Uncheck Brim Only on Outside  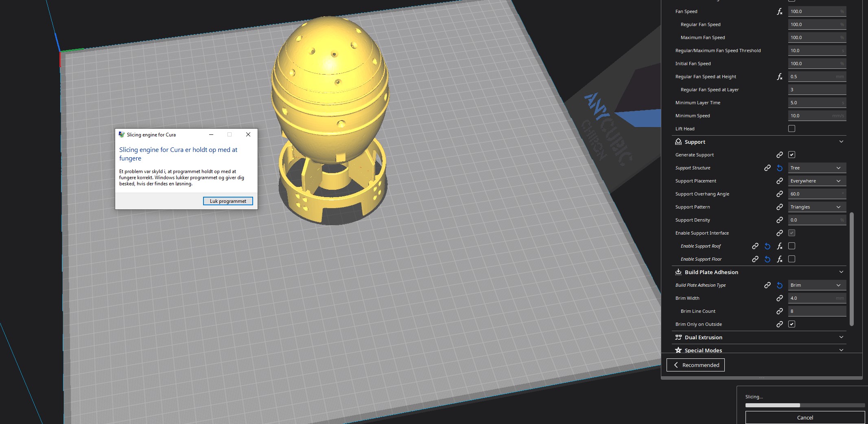791,324
